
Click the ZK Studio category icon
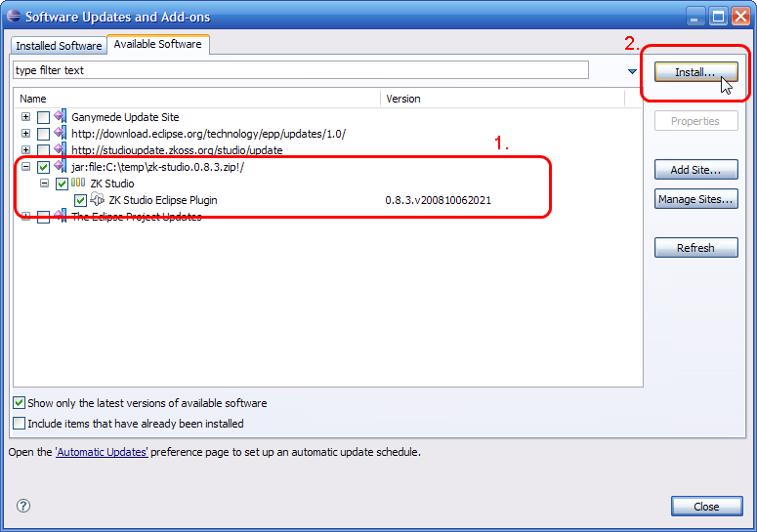click(78, 183)
